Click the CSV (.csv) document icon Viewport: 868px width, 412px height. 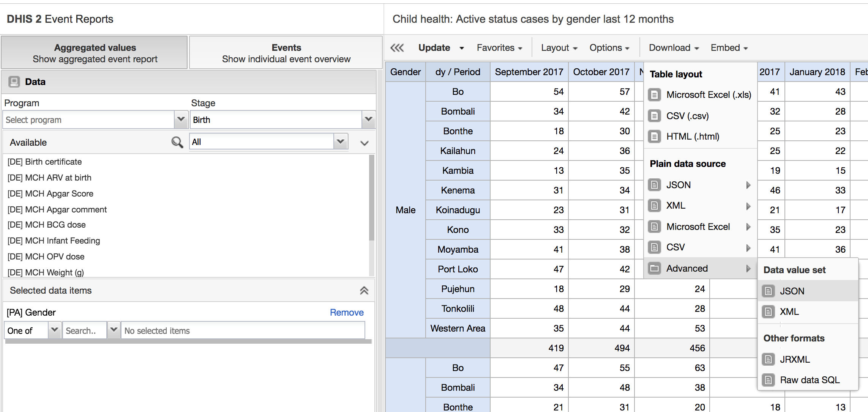click(x=654, y=116)
